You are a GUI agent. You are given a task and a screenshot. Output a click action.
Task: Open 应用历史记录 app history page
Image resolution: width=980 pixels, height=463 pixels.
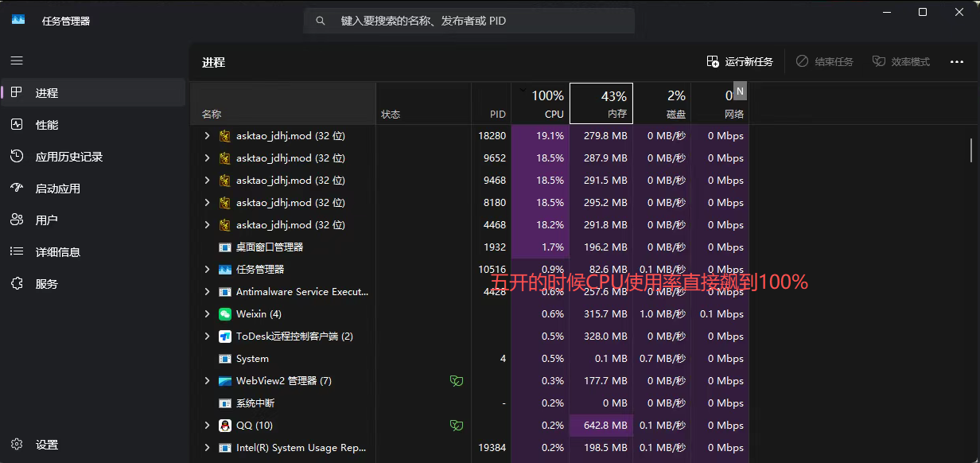(68, 157)
